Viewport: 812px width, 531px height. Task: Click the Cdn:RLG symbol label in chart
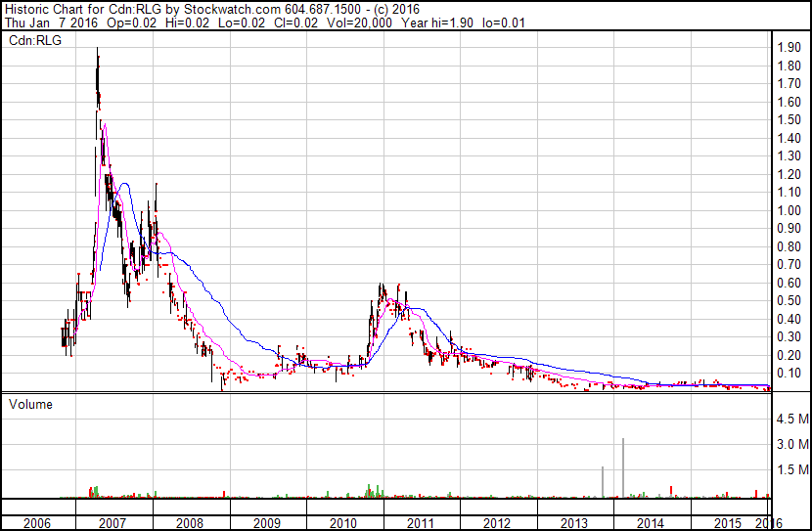[x=35, y=40]
